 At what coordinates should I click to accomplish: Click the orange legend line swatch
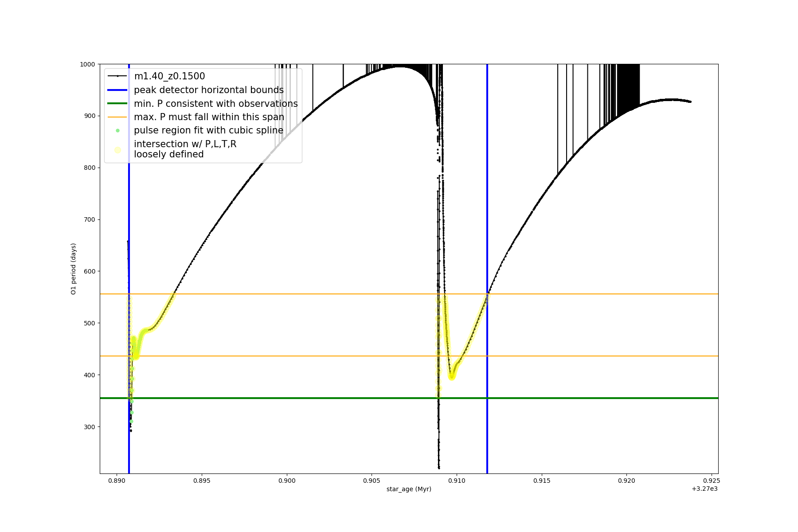(x=117, y=117)
